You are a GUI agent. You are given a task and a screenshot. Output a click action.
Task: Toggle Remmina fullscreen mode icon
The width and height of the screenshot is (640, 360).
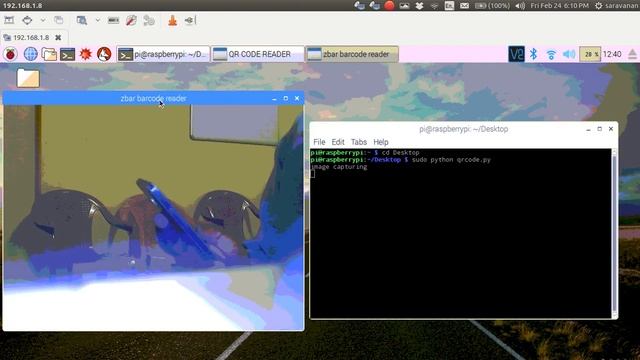[27, 20]
